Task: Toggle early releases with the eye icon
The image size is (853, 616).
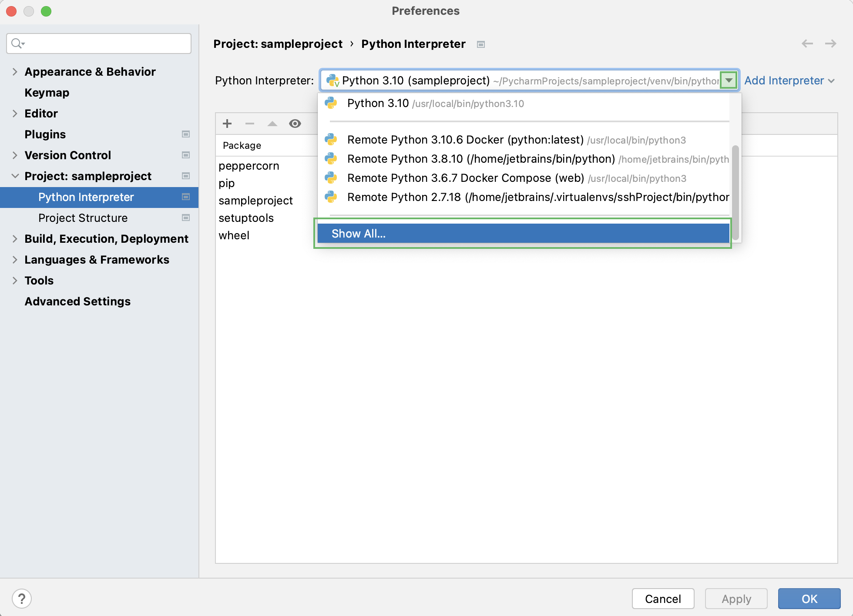Action: tap(295, 124)
